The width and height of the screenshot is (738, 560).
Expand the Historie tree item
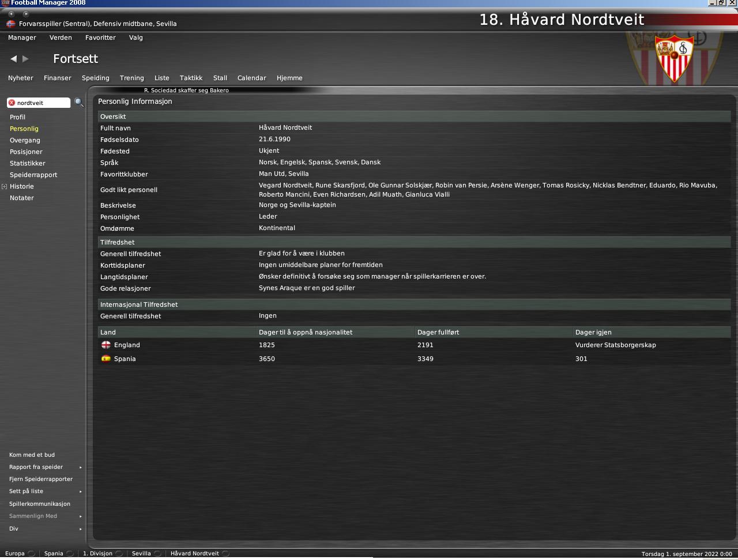4,186
